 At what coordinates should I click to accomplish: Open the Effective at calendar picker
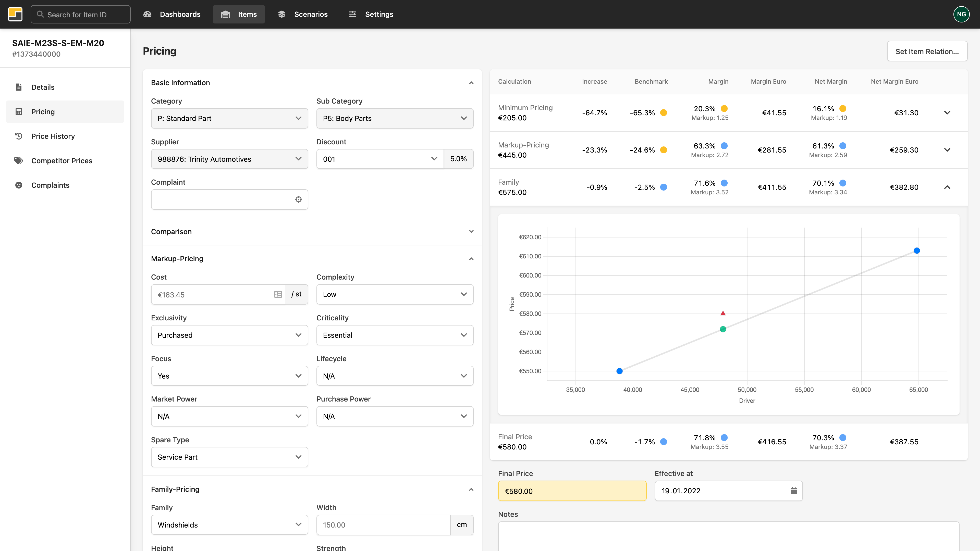pyautogui.click(x=793, y=491)
